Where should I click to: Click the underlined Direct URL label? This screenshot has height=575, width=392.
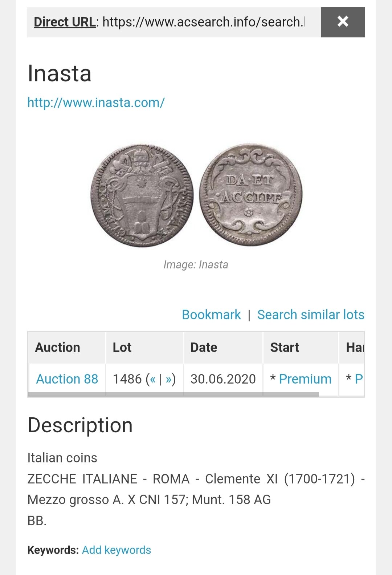point(65,22)
